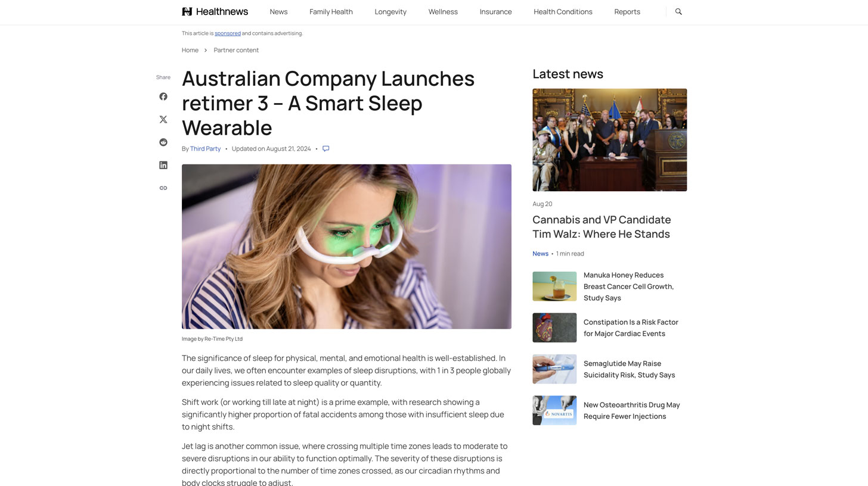
Task: Click the Tim Walz signing ceremony photo
Action: click(x=609, y=140)
